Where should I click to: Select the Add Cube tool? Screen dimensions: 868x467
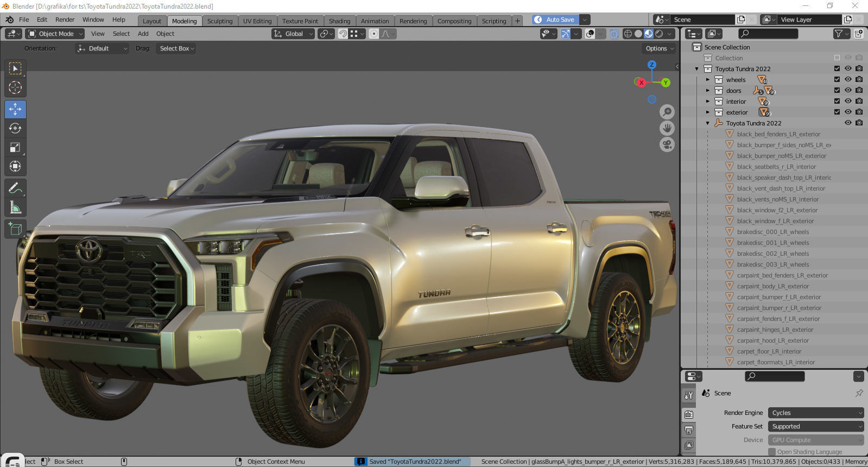click(x=15, y=229)
